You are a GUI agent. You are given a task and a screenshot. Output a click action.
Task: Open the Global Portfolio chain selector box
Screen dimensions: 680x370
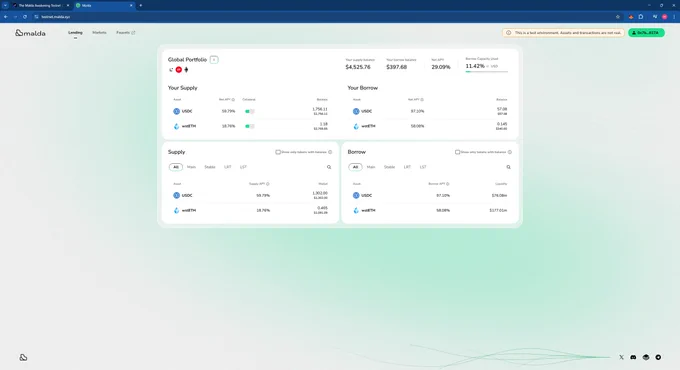click(214, 60)
